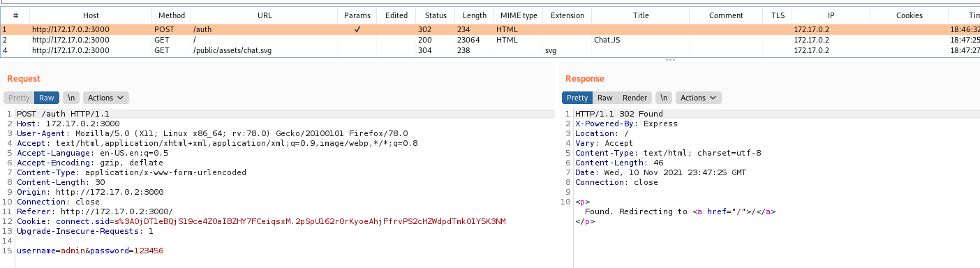The width and height of the screenshot is (980, 268).
Task: Click HTTP/1.1 302 Found response line
Action: (x=619, y=114)
